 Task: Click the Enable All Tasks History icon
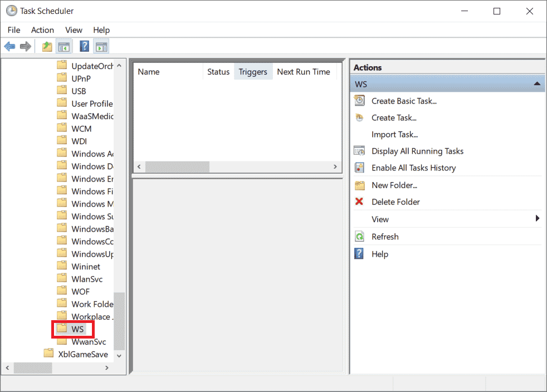point(359,168)
